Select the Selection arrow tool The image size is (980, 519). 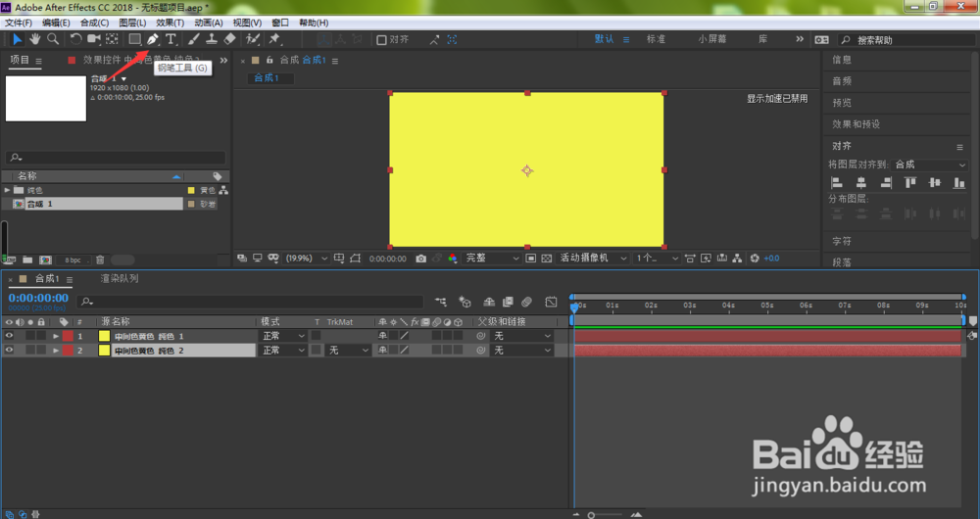click(17, 39)
